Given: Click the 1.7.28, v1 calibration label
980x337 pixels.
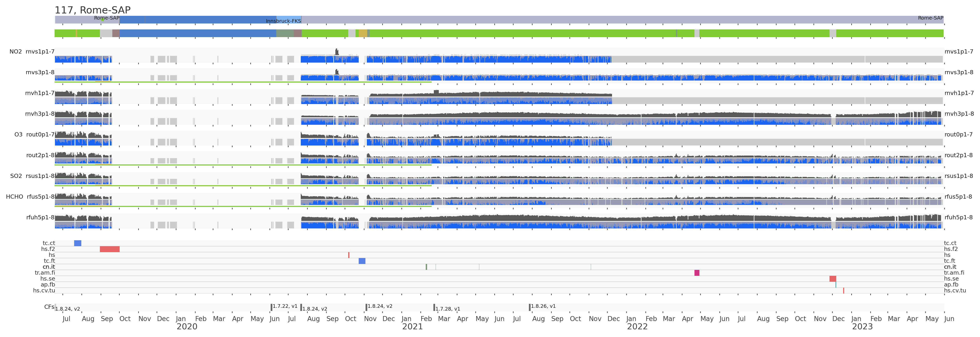Looking at the screenshot, I should [448, 309].
